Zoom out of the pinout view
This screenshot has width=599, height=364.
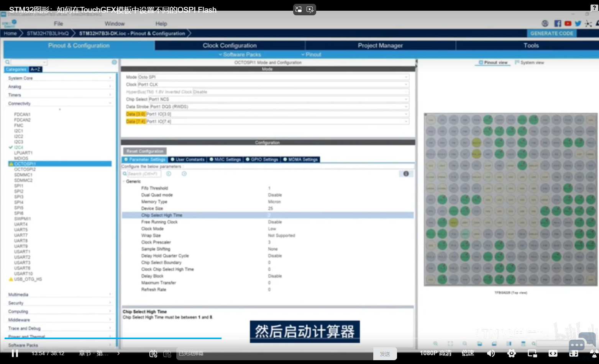click(464, 344)
